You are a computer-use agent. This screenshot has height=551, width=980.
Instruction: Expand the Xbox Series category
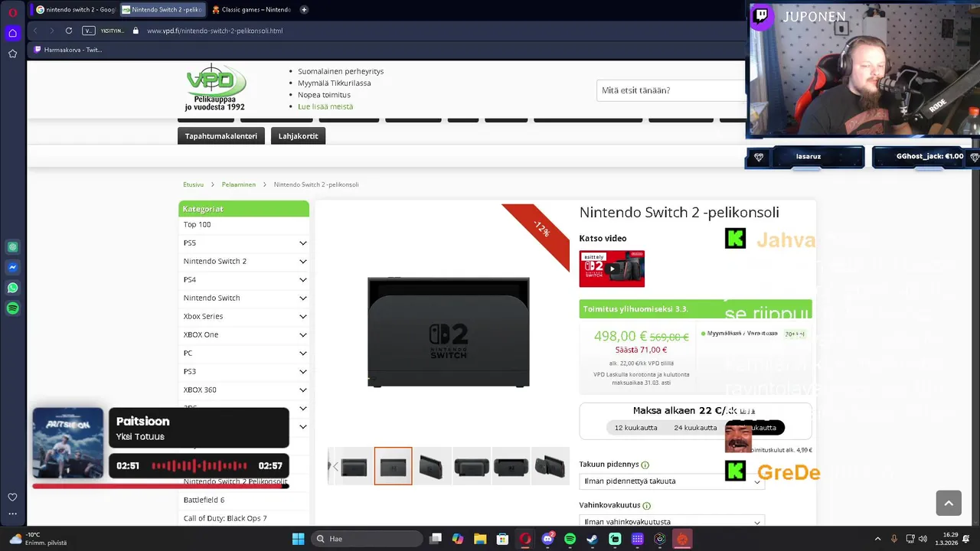pos(303,316)
